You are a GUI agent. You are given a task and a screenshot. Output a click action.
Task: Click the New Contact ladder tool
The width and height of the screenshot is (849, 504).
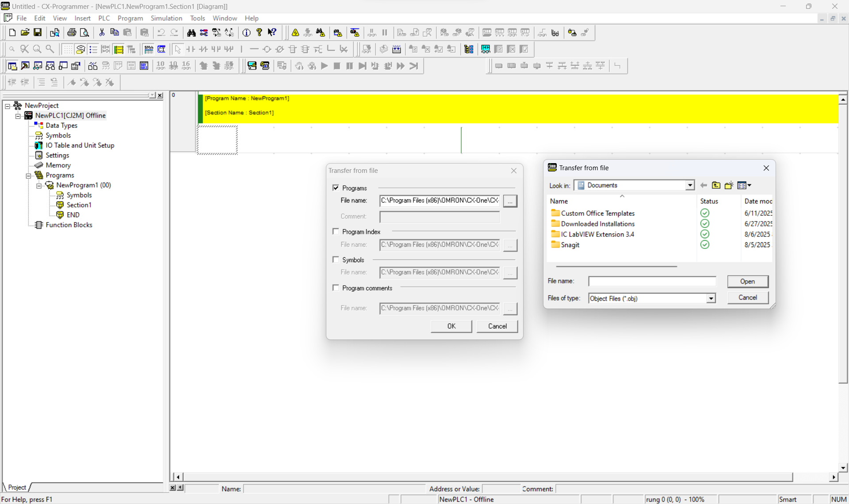[191, 49]
